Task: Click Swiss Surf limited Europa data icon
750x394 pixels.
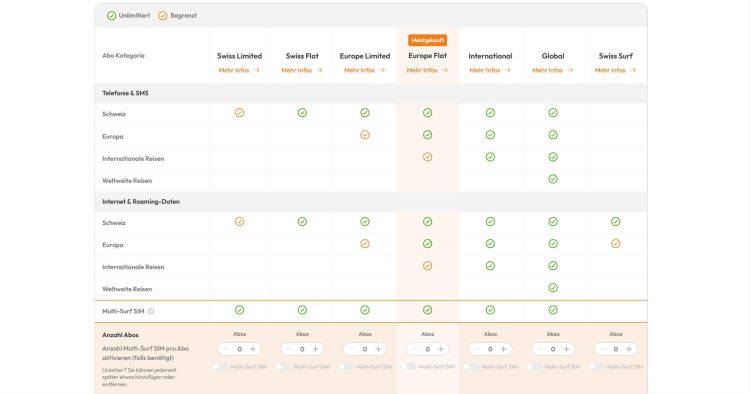Action: [x=616, y=244]
